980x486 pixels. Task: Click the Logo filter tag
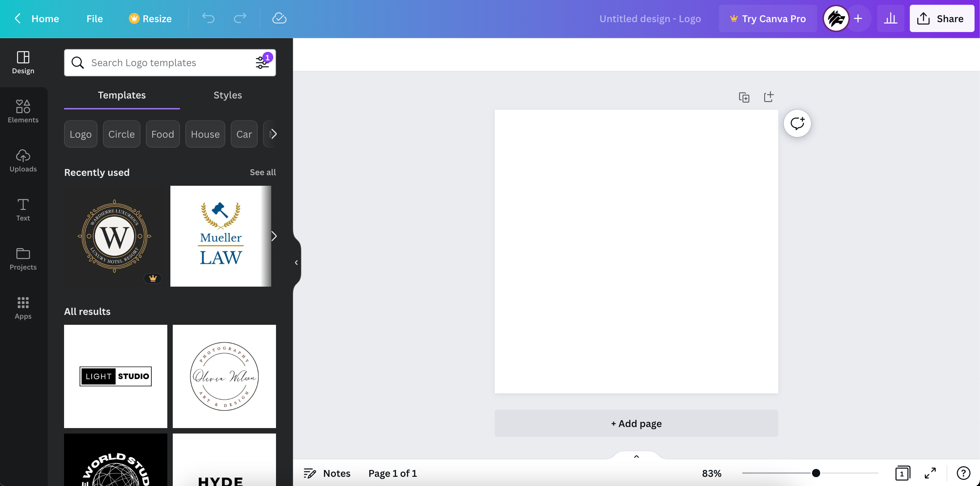[81, 134]
